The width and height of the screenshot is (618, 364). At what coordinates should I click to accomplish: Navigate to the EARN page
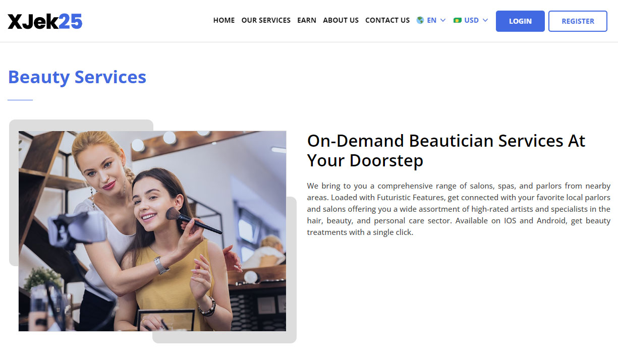coord(307,20)
